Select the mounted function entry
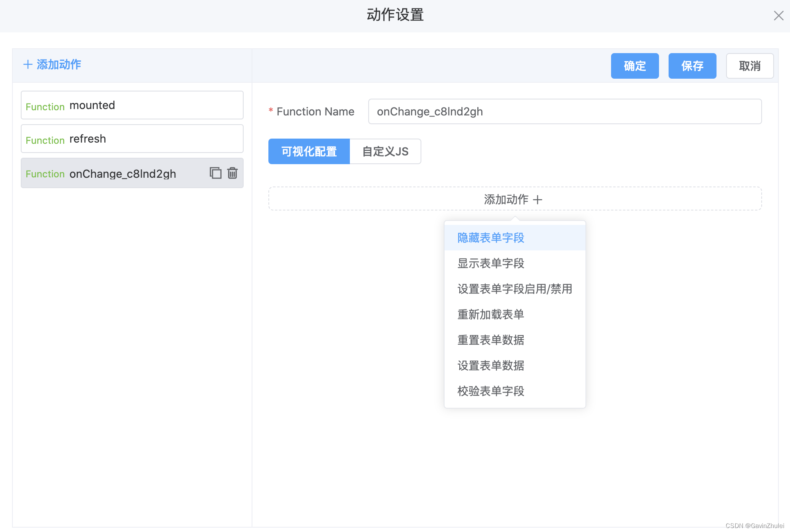Screen dimensions: 790x532 [x=132, y=105]
